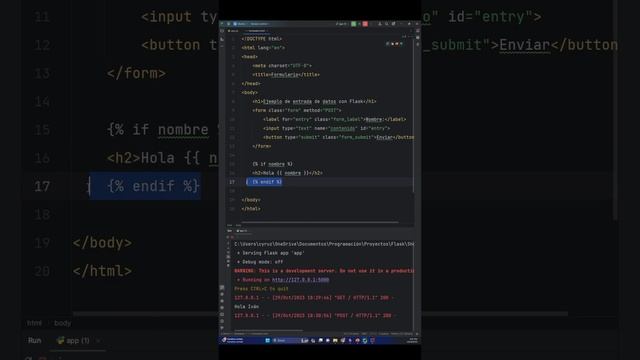Select the app tab in the Run tool window

(x=242, y=231)
